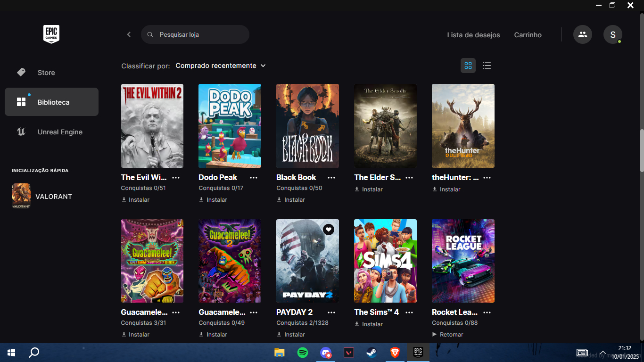Go back with the left arrow button
644x362 pixels.
coord(129,34)
